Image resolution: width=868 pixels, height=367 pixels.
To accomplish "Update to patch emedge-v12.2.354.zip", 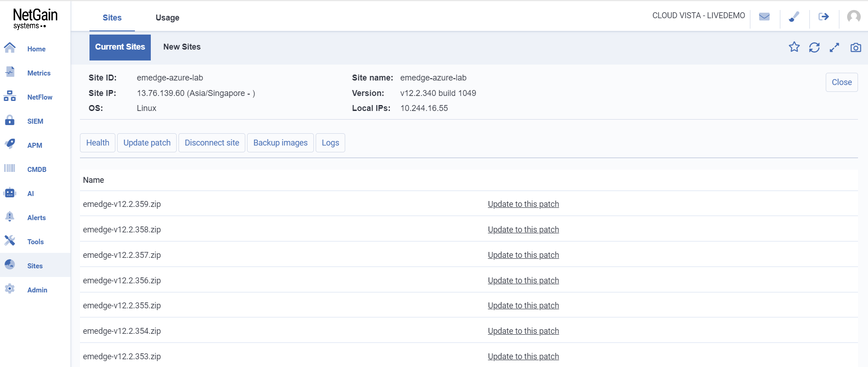I will tap(523, 331).
